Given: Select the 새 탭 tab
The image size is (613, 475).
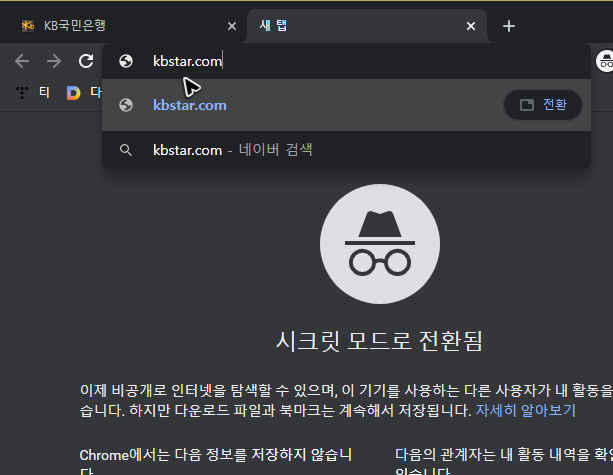Looking at the screenshot, I should click(x=367, y=26).
